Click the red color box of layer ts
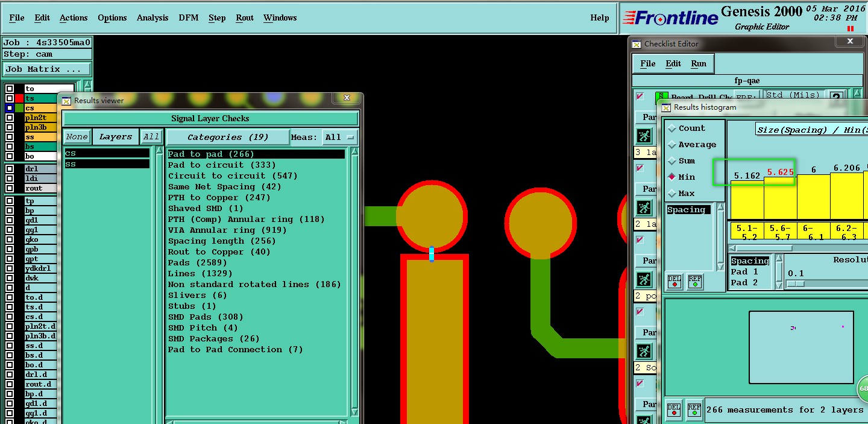This screenshot has height=424, width=868. (x=19, y=98)
